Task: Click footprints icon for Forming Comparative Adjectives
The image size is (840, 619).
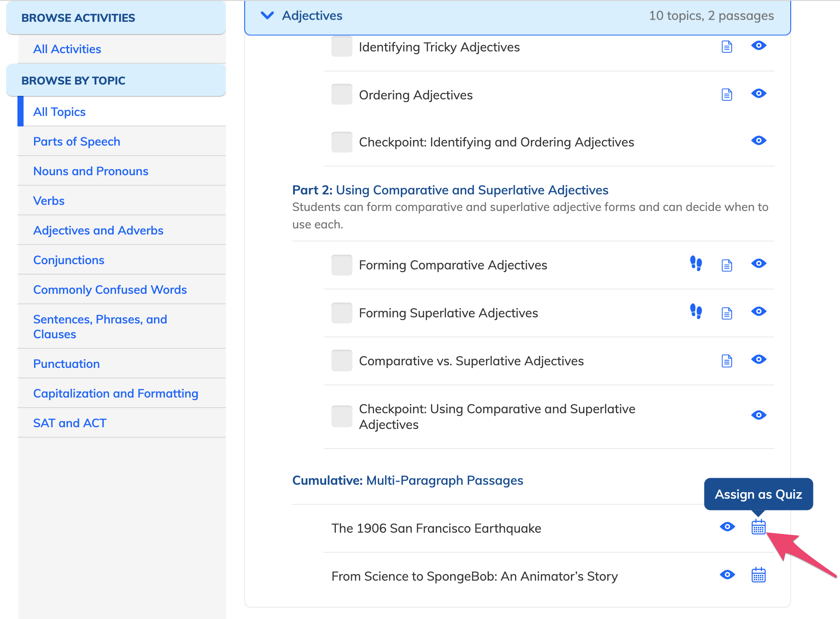Action: 696,263
